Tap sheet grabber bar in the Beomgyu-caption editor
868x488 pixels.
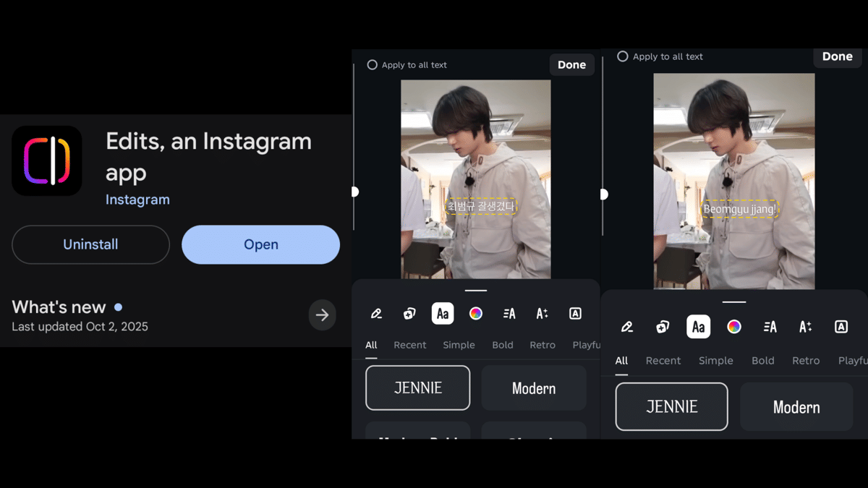pyautogui.click(x=733, y=301)
